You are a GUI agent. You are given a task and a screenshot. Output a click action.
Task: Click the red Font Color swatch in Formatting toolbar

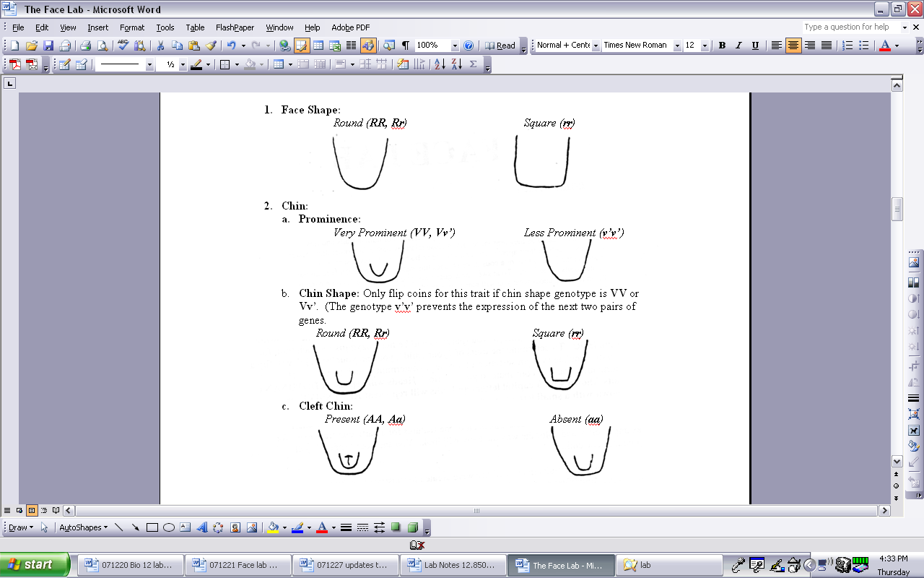pos(885,46)
